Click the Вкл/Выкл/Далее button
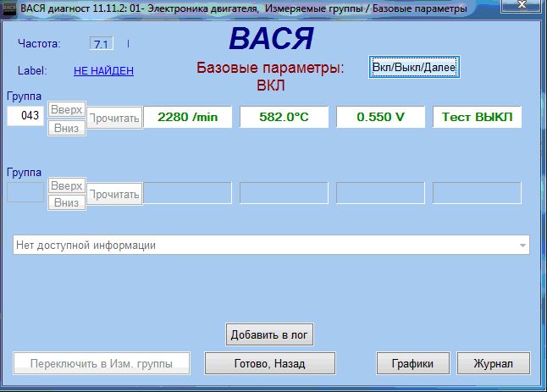The width and height of the screenshot is (547, 392). click(414, 67)
